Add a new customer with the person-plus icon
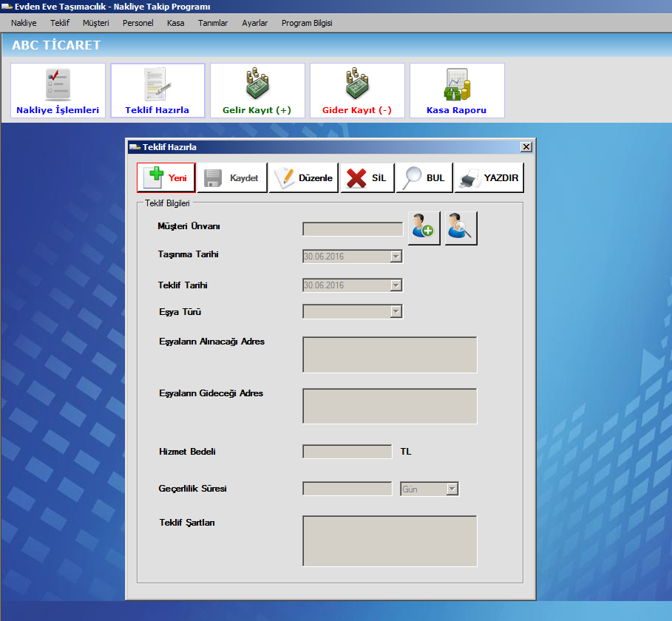This screenshot has height=621, width=672. coord(424,228)
